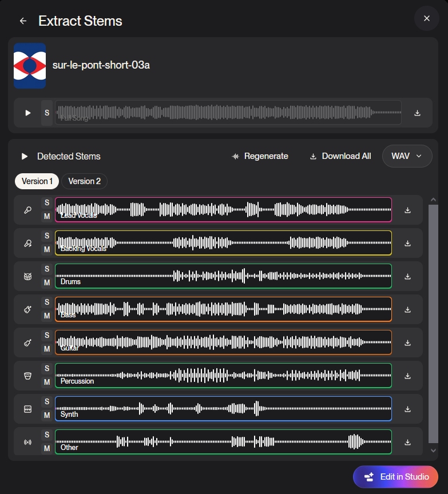Seek within the Lead Vocals waveform
Screen dimensions: 448x494
point(224,209)
